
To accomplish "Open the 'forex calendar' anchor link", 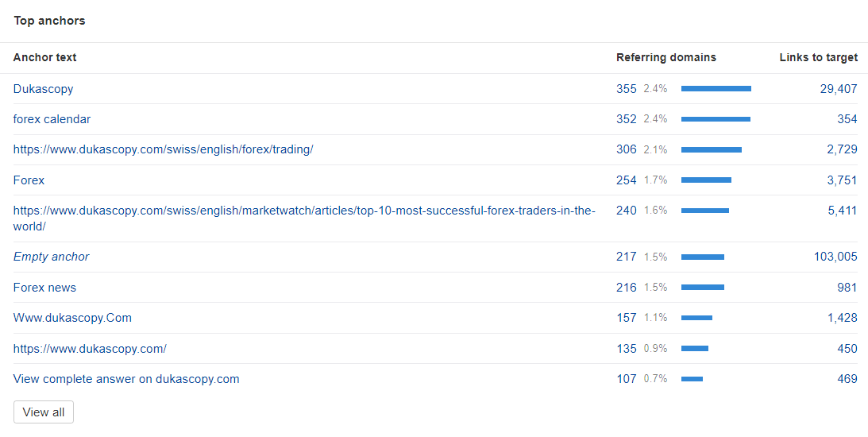I will 52,119.
